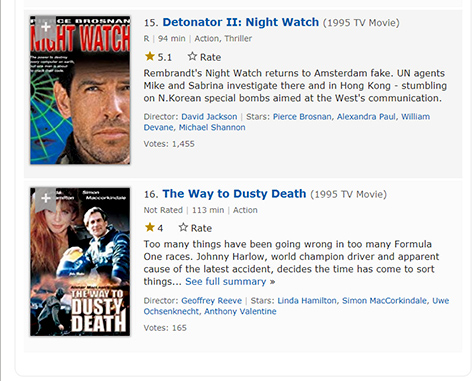Click The Way to Dusty Death poster
472x381 pixels.
pos(80,262)
